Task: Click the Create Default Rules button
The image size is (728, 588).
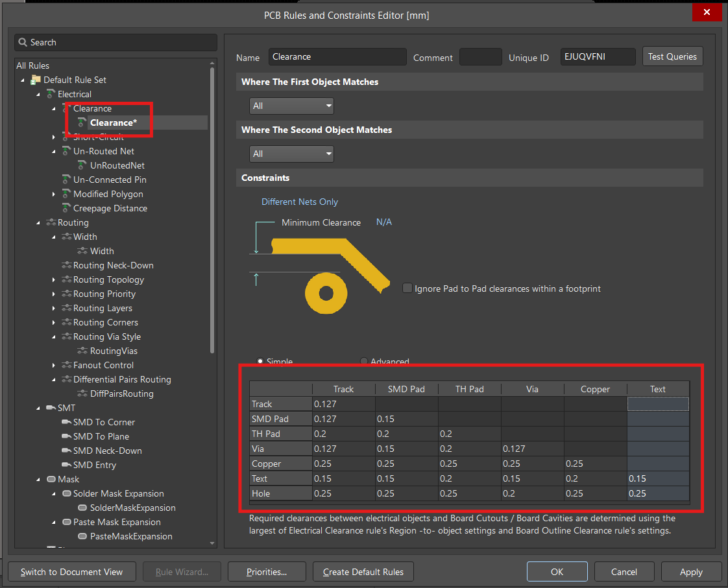Action: tap(363, 572)
